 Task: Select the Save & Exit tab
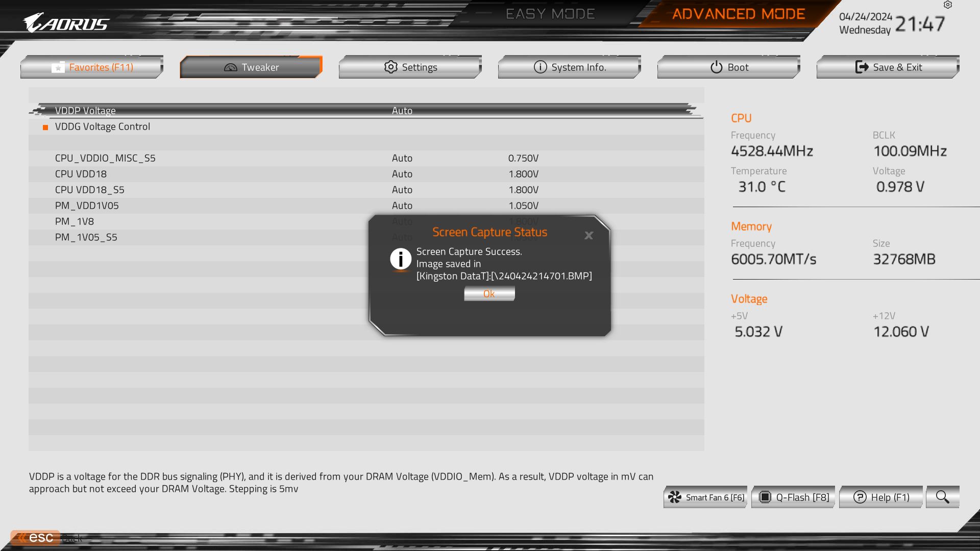coord(888,67)
